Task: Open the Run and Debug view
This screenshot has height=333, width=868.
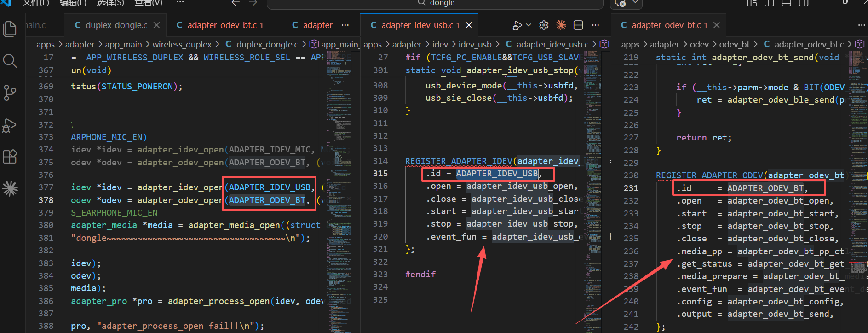Action: pyautogui.click(x=10, y=125)
